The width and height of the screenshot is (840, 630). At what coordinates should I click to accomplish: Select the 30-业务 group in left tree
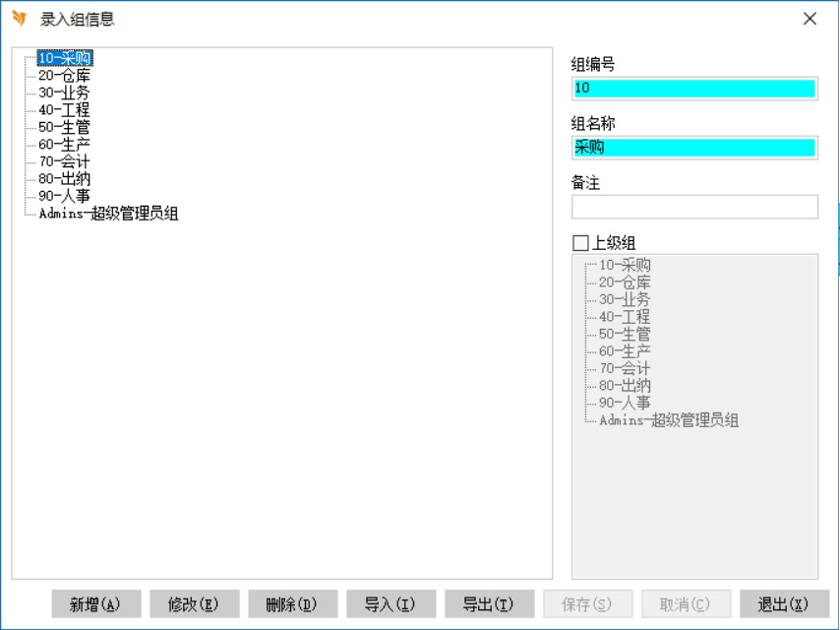64,93
